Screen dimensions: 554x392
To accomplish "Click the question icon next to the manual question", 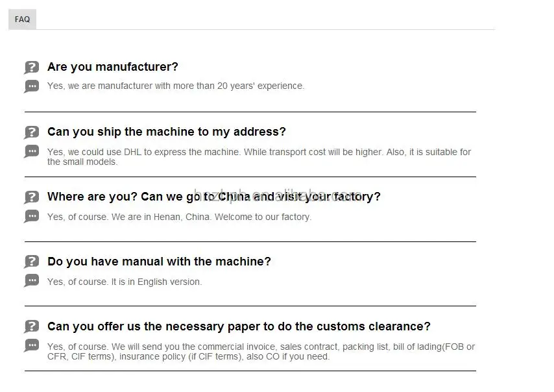I will pyautogui.click(x=31, y=262).
